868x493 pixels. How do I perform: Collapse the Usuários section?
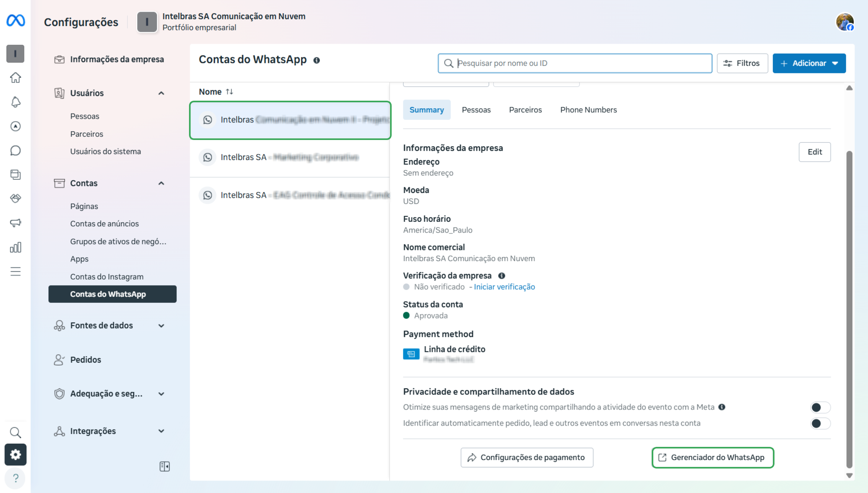[161, 93]
